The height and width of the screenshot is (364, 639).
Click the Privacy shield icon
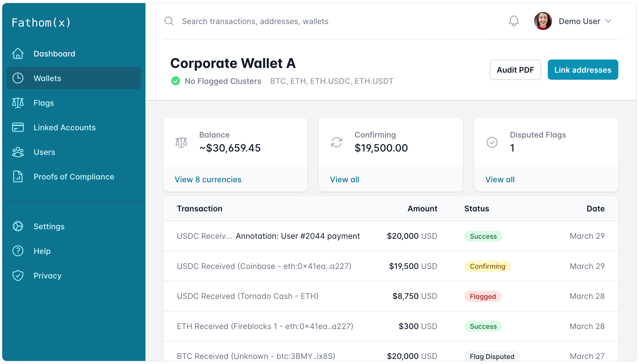[18, 276]
